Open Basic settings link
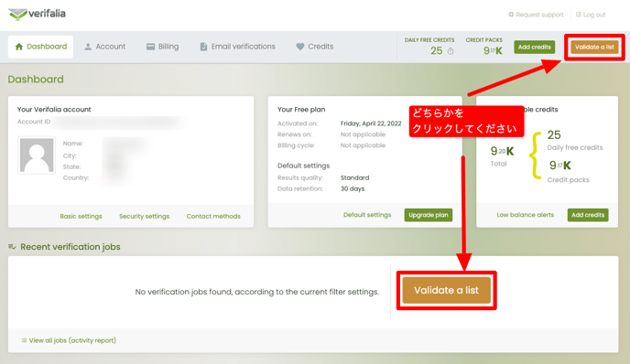 [x=81, y=217]
